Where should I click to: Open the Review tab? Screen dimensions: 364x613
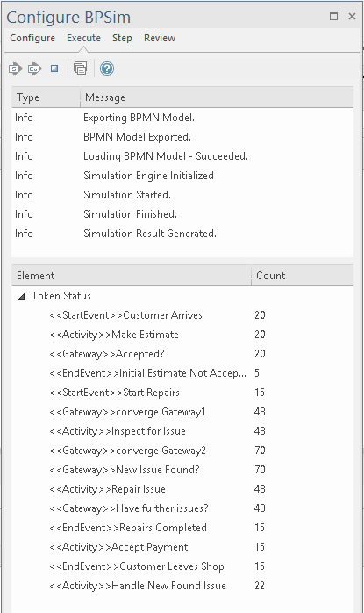[x=160, y=38]
